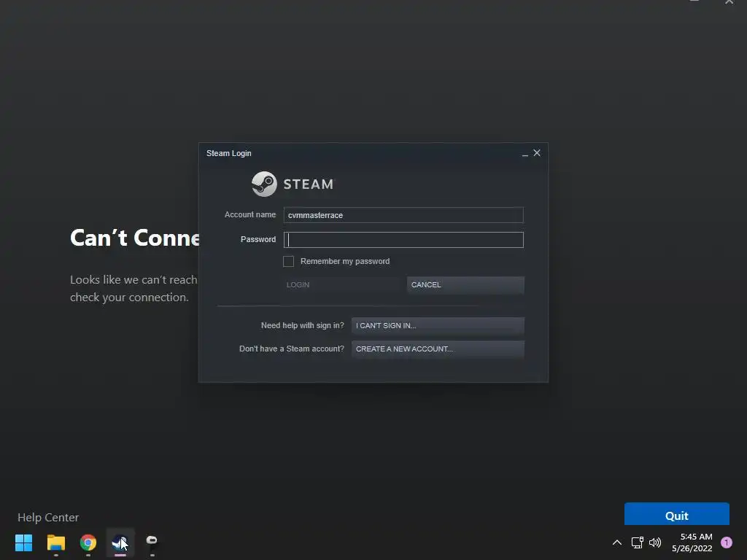This screenshot has width=747, height=560.
Task: Click CREATE A NEW ACCOUNT button
Action: (438, 349)
